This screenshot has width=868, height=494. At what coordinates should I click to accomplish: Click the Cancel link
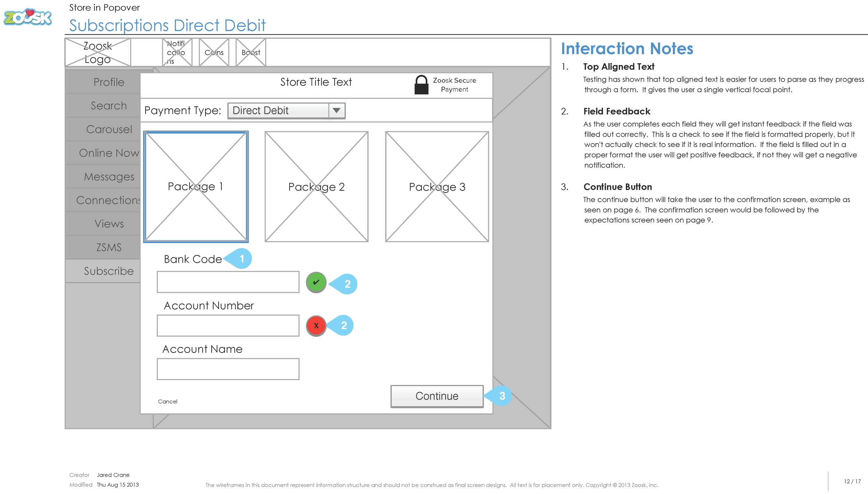point(167,402)
